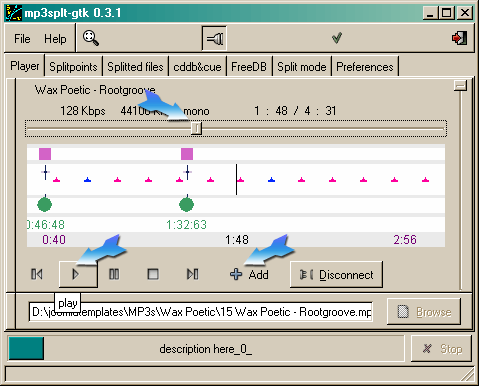Image resolution: width=479 pixels, height=386 pixels.
Task: Disconnect from the player
Action: 336,275
